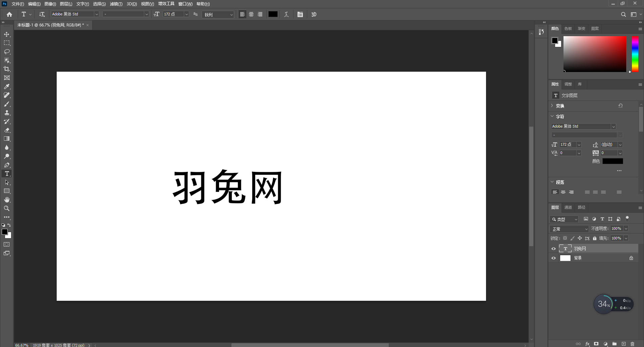Screen dimensions: 644x347
Task: Select the Zoom tool
Action: tap(7, 208)
